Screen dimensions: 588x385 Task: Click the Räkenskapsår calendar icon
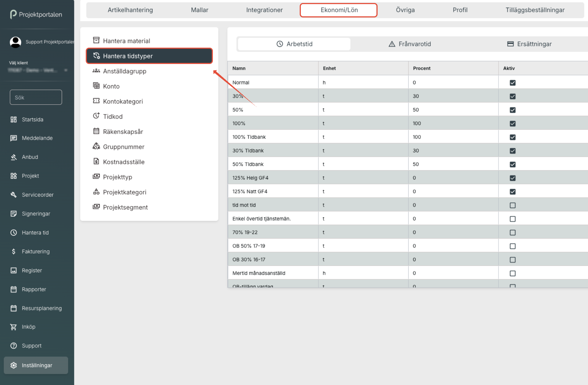[x=96, y=131]
